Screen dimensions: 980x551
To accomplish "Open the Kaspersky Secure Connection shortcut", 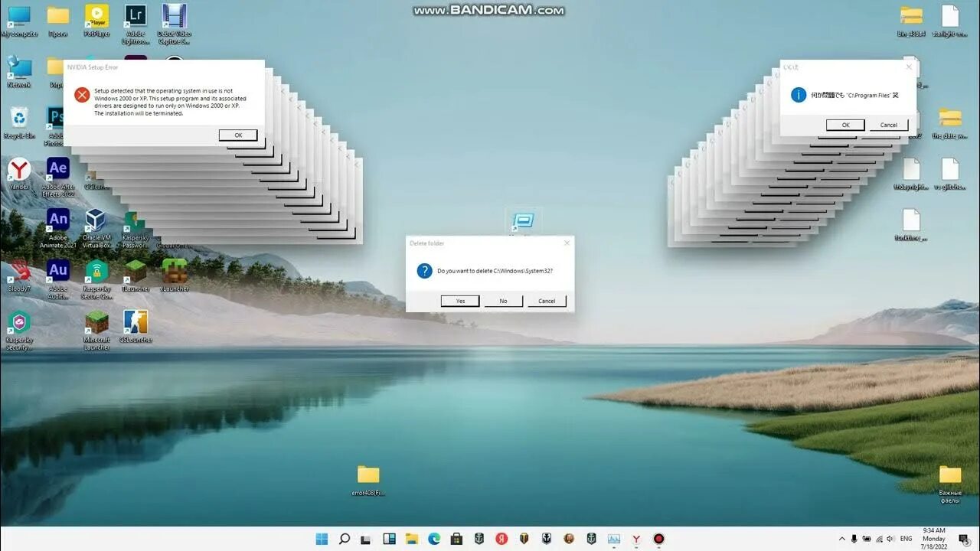I will (x=96, y=279).
